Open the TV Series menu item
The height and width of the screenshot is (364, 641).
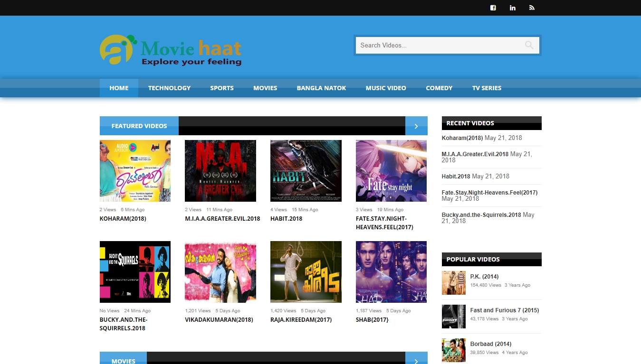click(x=487, y=88)
